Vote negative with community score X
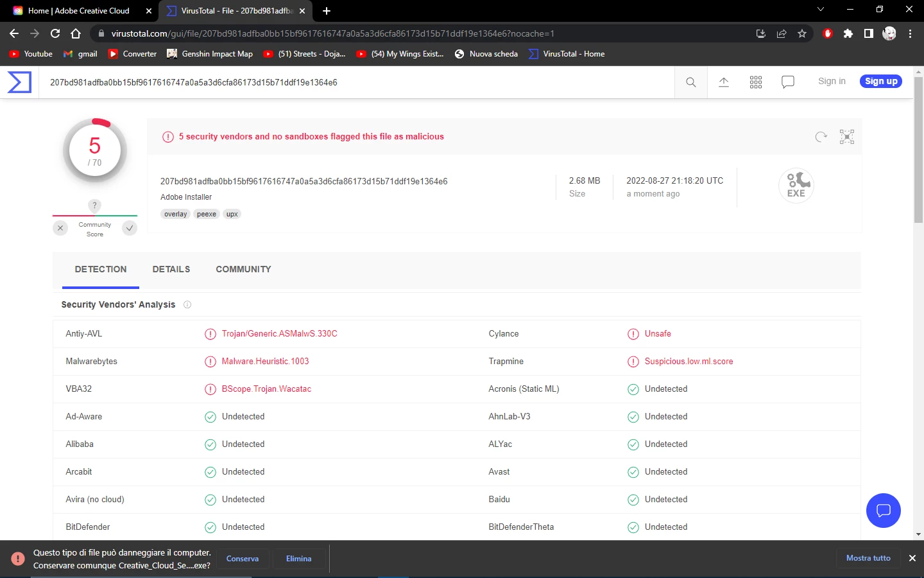The width and height of the screenshot is (924, 578). pyautogui.click(x=60, y=228)
